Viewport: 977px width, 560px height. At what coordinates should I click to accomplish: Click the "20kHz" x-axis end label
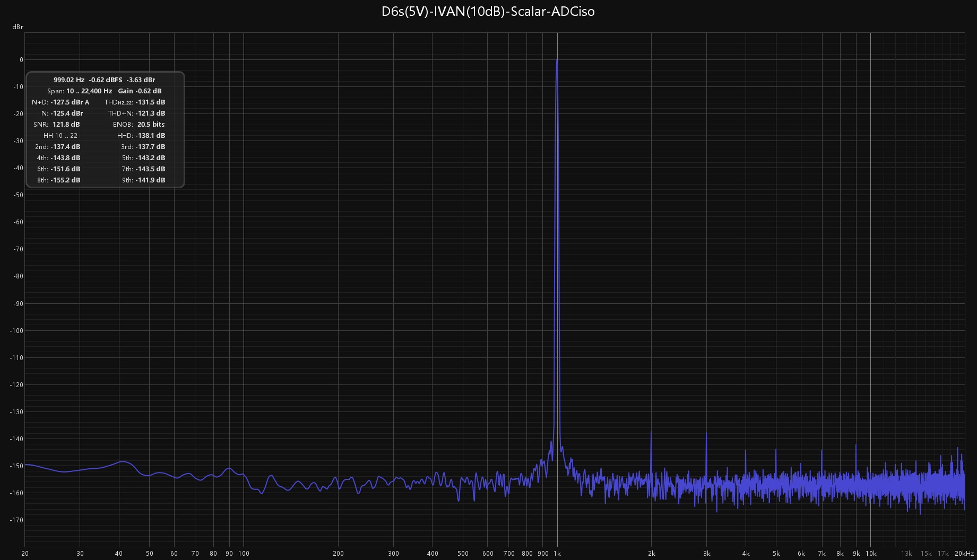coord(964,553)
